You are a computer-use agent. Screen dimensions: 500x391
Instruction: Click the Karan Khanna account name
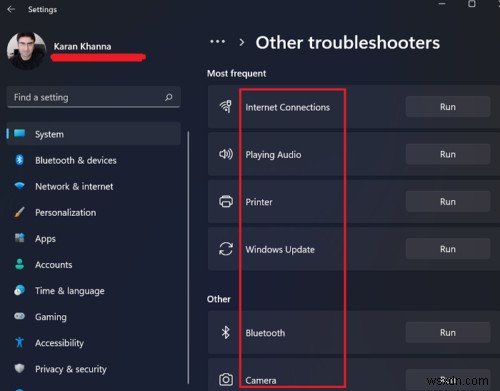click(82, 46)
